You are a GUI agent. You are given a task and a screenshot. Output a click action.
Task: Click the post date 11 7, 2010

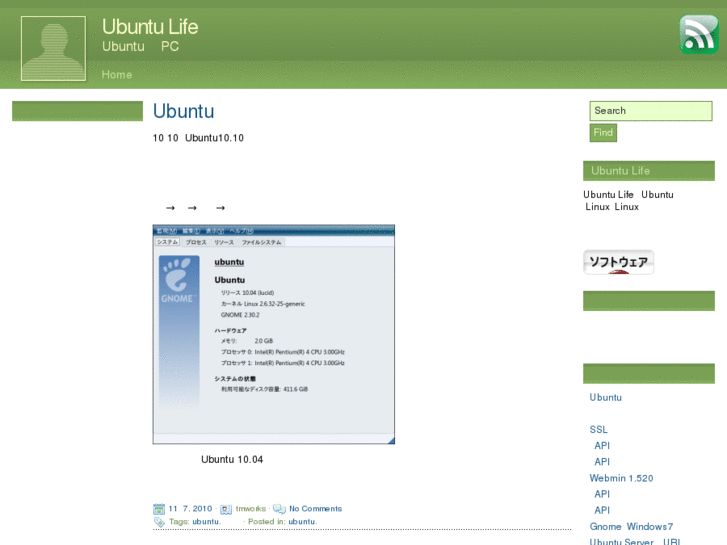click(190, 509)
